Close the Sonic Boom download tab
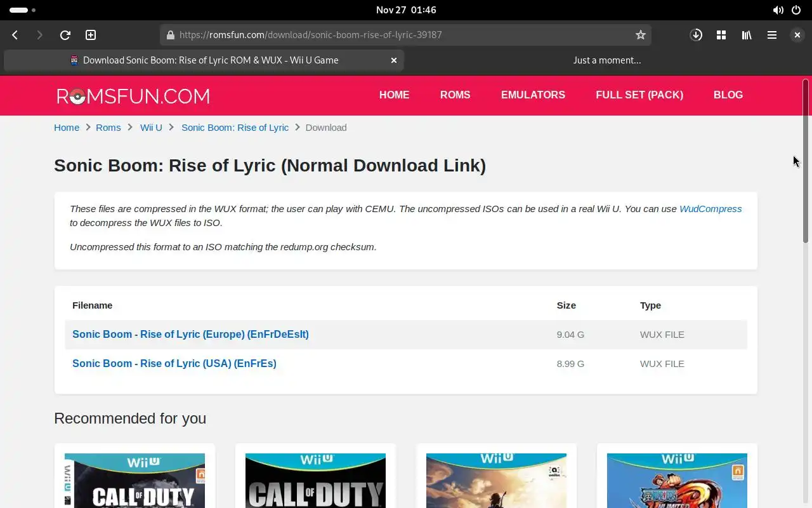Screen dimensions: 812x508 click(x=394, y=60)
